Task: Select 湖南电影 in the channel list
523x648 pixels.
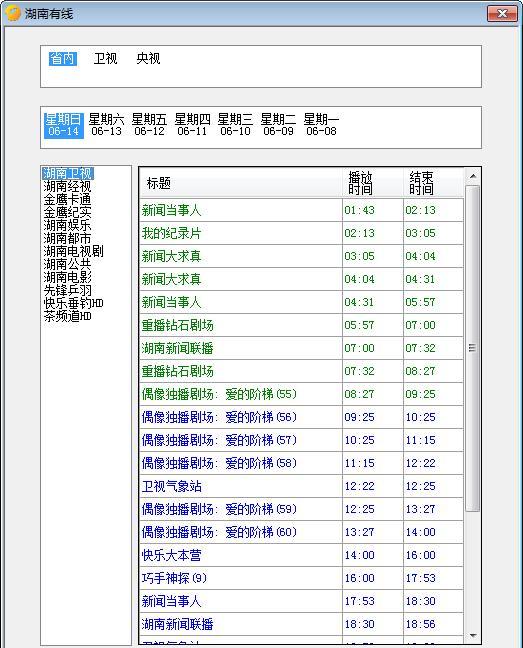Action: 67,277
